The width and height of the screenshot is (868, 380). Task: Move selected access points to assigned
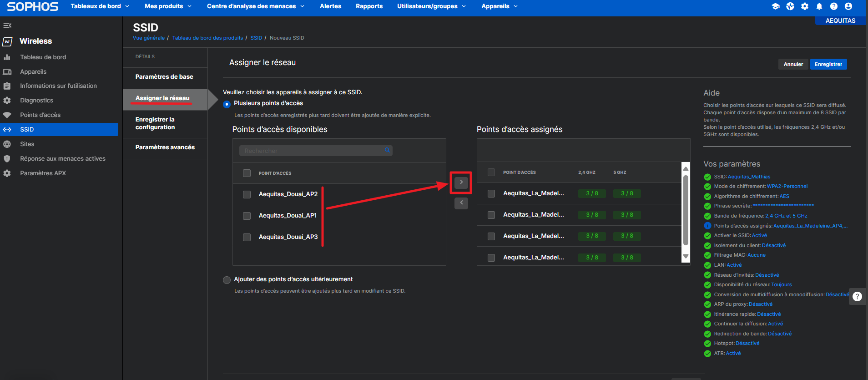(x=461, y=182)
